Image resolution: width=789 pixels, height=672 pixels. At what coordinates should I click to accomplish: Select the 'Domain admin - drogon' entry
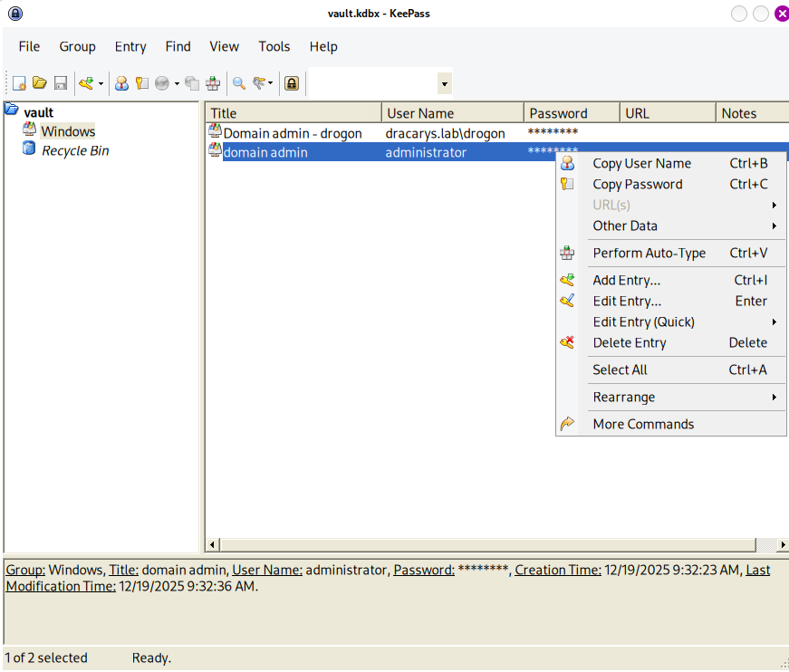pyautogui.click(x=293, y=133)
